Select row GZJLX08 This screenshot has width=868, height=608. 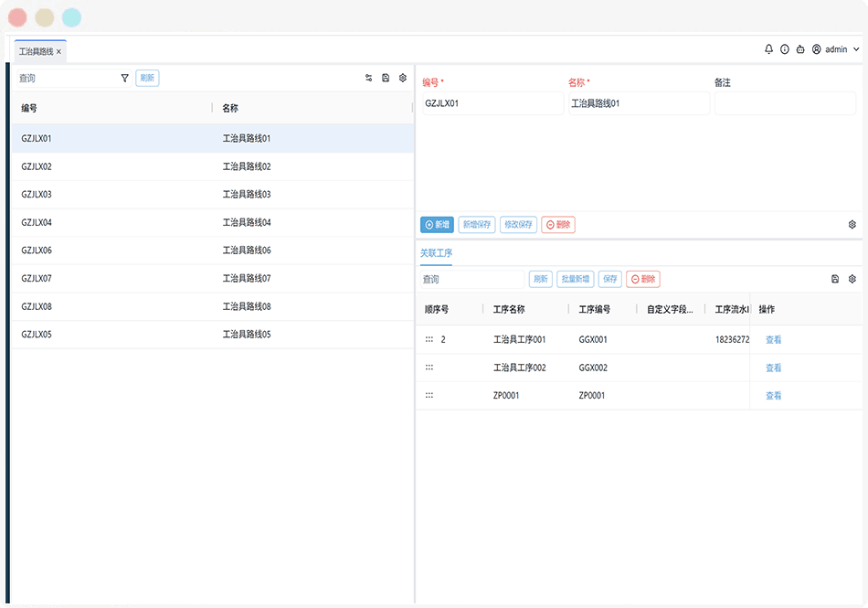click(x=213, y=306)
